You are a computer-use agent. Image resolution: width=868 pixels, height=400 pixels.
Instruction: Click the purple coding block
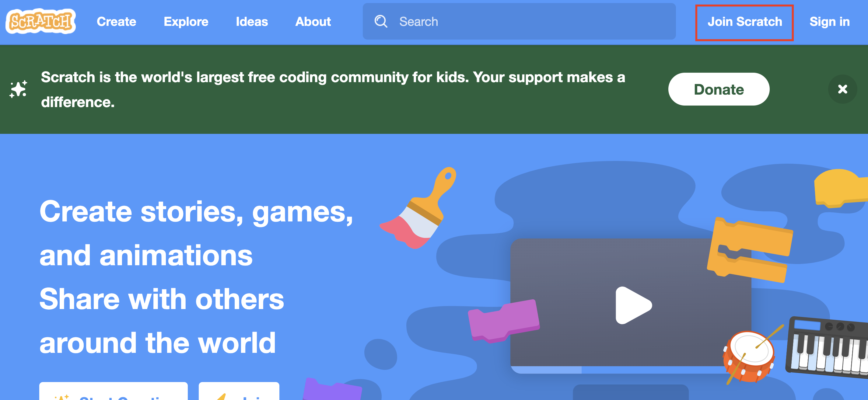click(x=504, y=321)
